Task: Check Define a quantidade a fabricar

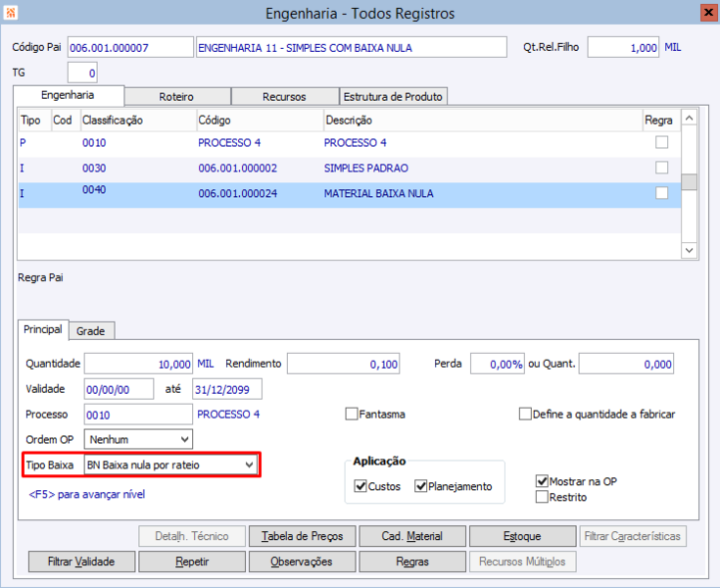Action: (525, 415)
